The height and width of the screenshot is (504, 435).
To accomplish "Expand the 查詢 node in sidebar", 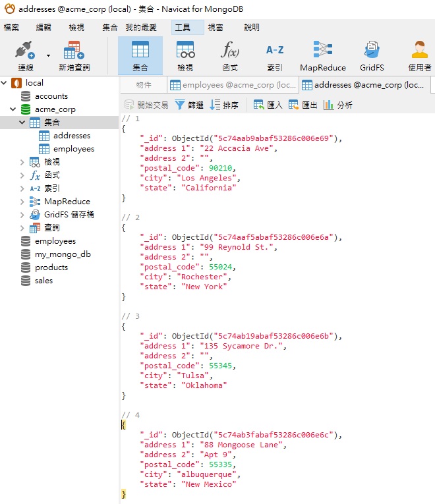I will tap(22, 228).
